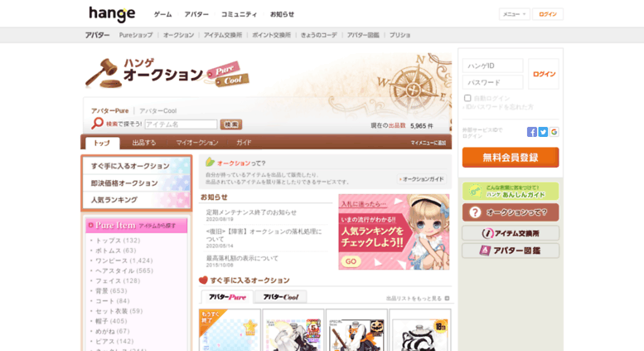The image size is (644, 351).
Task: Open the もうすぐ終了 item thumbnail
Action: 230,330
